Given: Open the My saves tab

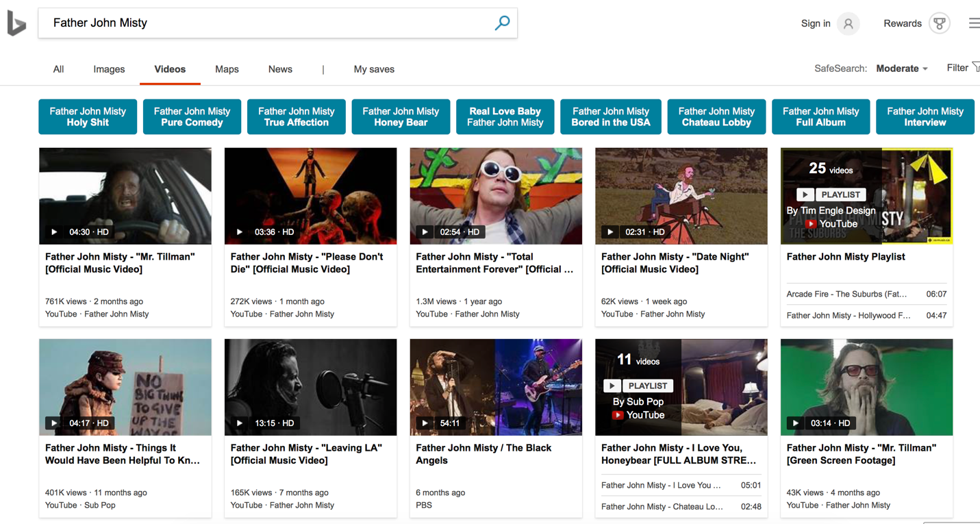Looking at the screenshot, I should (x=374, y=69).
